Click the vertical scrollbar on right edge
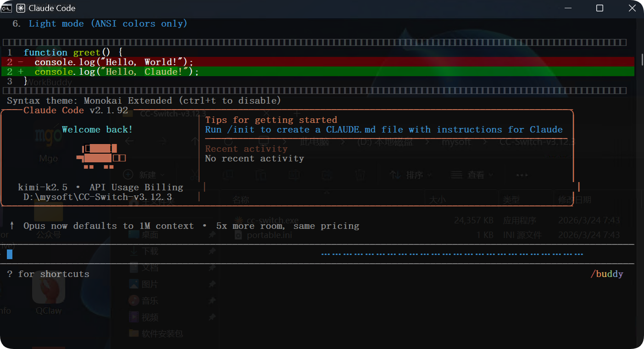 point(640,61)
